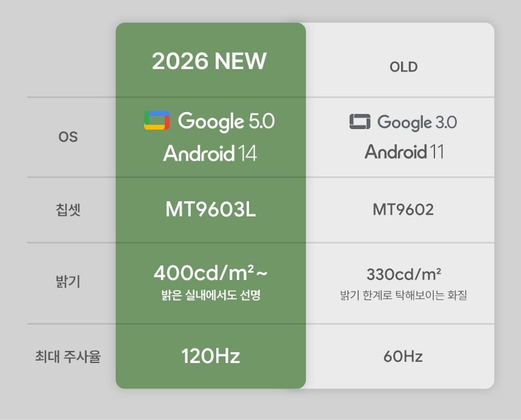Click the '밝기' row label
The height and width of the screenshot is (420, 521).
tap(68, 281)
